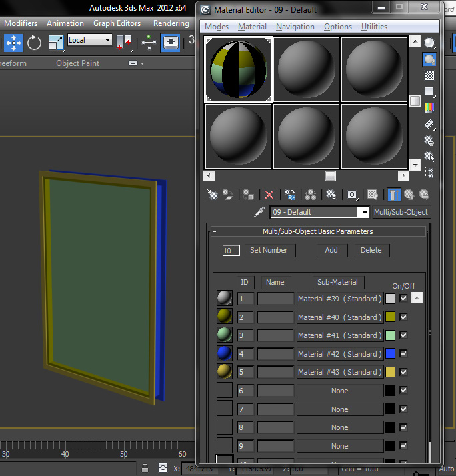Click the Delete sub-material button
Viewport: 456px width, 476px height.
(372, 251)
